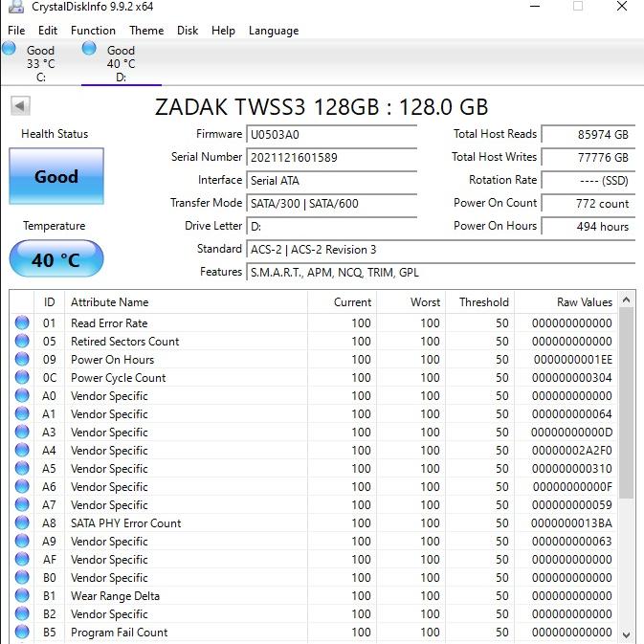Click the Good health status button
Viewport: 644px width, 644px height.
point(56,176)
